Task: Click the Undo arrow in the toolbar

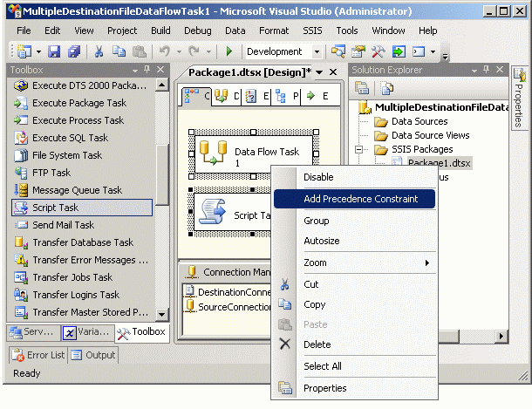Action: point(165,51)
